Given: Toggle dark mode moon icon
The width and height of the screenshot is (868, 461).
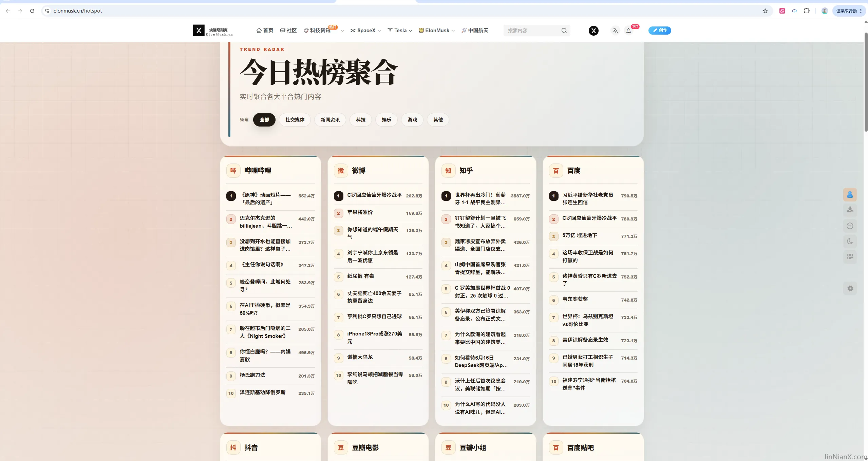Looking at the screenshot, I should point(850,241).
